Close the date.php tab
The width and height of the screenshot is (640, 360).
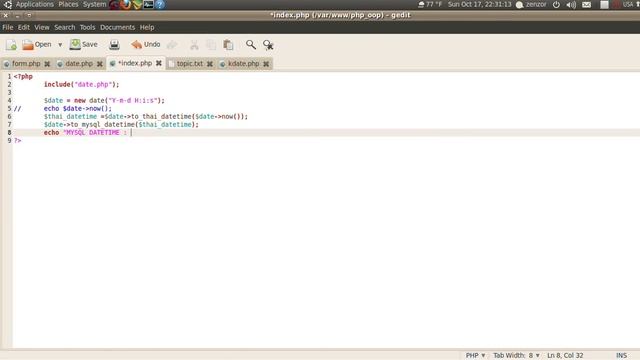tap(100, 64)
